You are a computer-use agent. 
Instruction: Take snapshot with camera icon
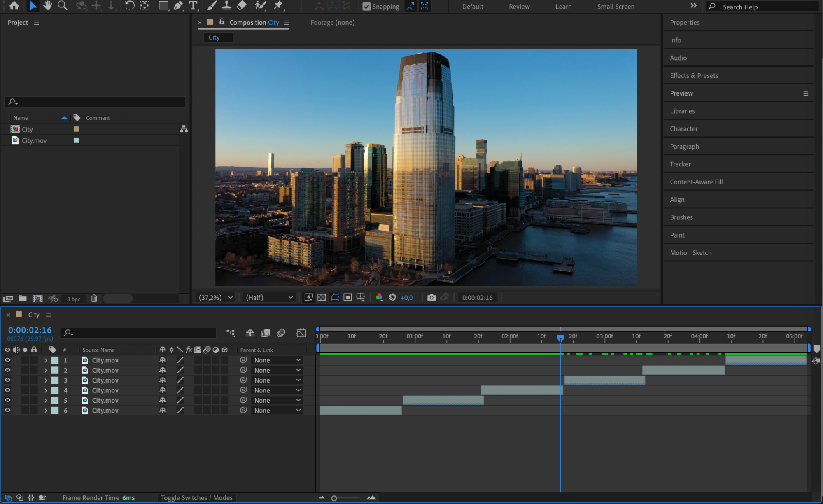click(x=431, y=297)
